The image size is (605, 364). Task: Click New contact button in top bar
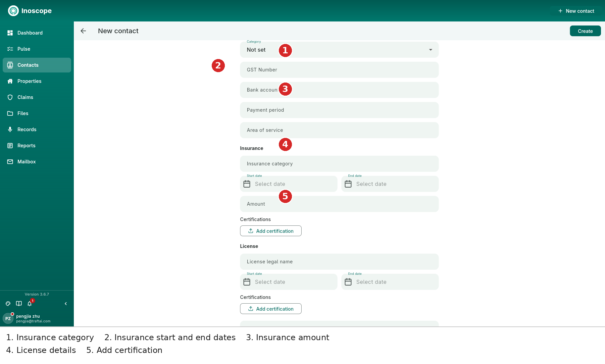tap(576, 11)
